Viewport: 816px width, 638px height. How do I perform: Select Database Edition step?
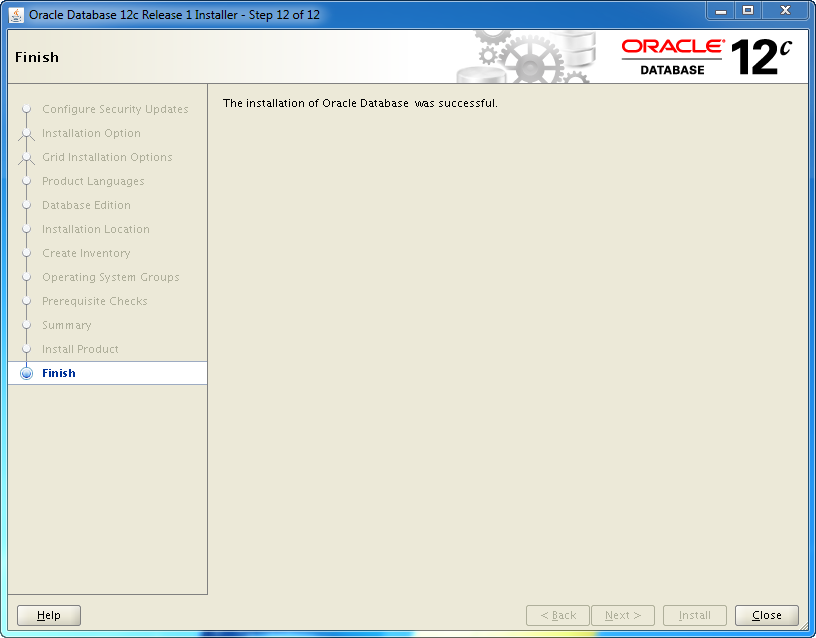click(x=86, y=205)
